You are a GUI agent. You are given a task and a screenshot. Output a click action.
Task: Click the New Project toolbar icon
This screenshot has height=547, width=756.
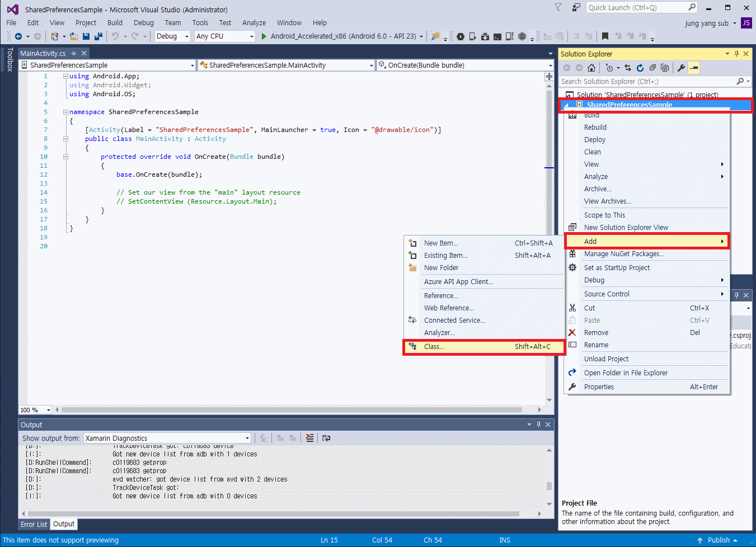click(55, 36)
